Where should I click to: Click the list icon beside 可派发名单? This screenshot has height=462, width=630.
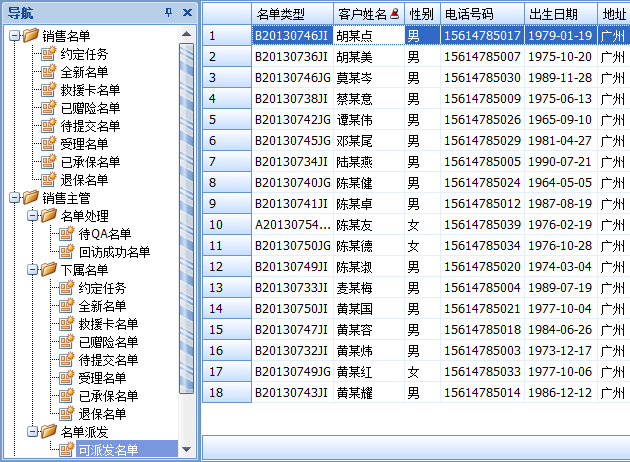(x=67, y=450)
